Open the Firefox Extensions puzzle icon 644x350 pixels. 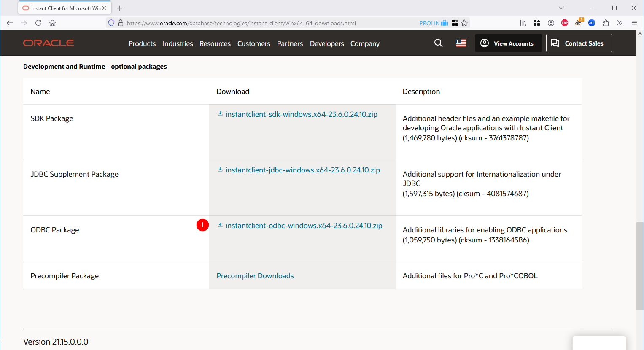point(606,23)
